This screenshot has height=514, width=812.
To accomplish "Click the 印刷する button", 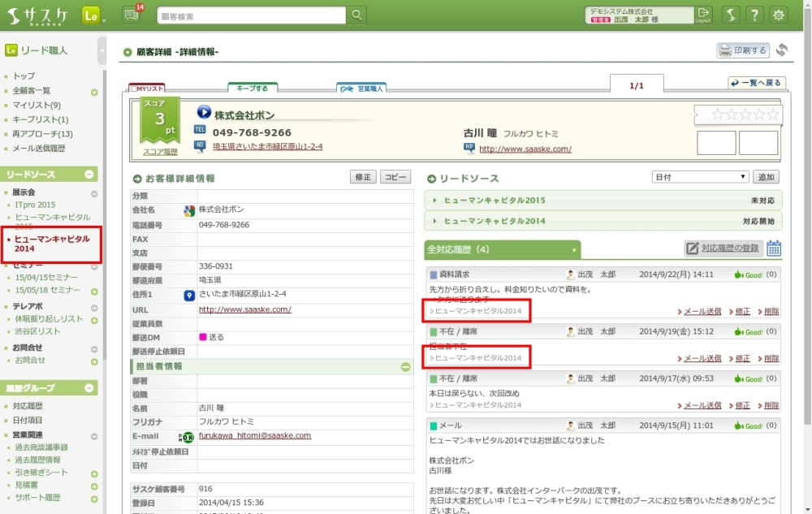I will pyautogui.click(x=742, y=50).
